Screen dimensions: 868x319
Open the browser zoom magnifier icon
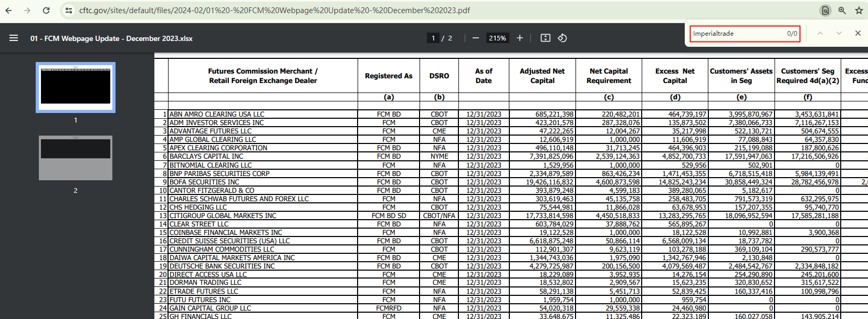click(842, 11)
